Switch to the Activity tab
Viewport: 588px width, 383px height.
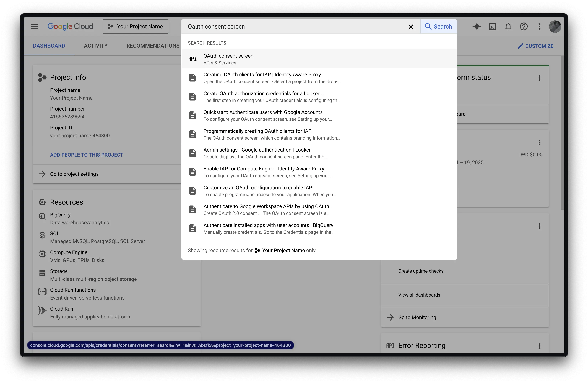click(x=96, y=46)
